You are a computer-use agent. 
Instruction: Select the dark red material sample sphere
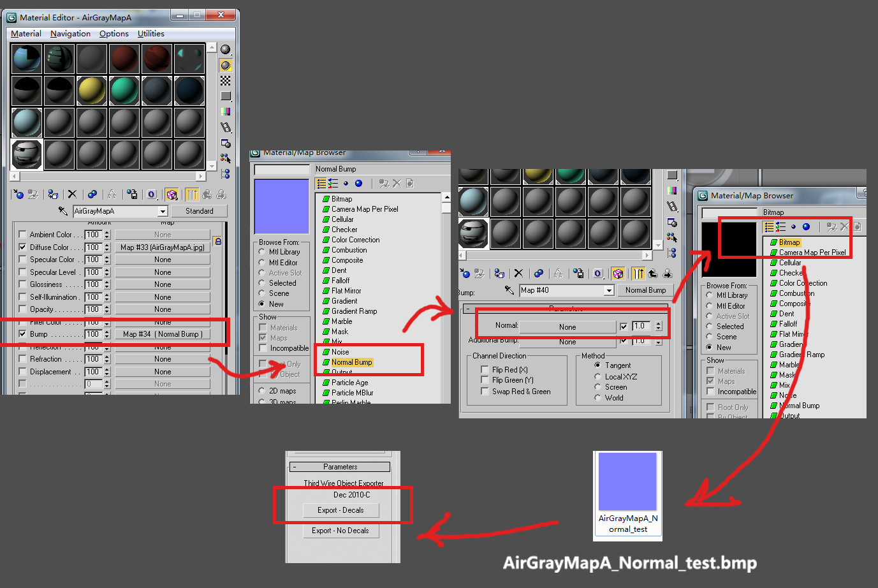tap(124, 59)
